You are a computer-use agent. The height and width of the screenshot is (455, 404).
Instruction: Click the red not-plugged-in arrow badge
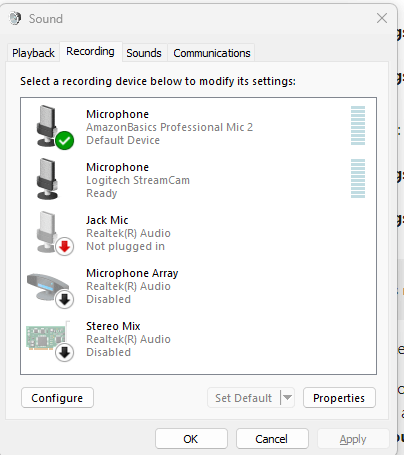(65, 247)
